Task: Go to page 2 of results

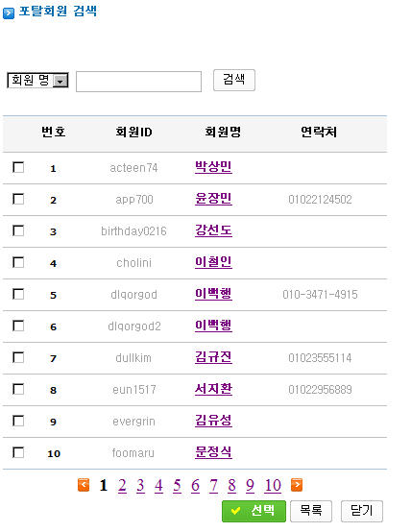Action: click(122, 485)
